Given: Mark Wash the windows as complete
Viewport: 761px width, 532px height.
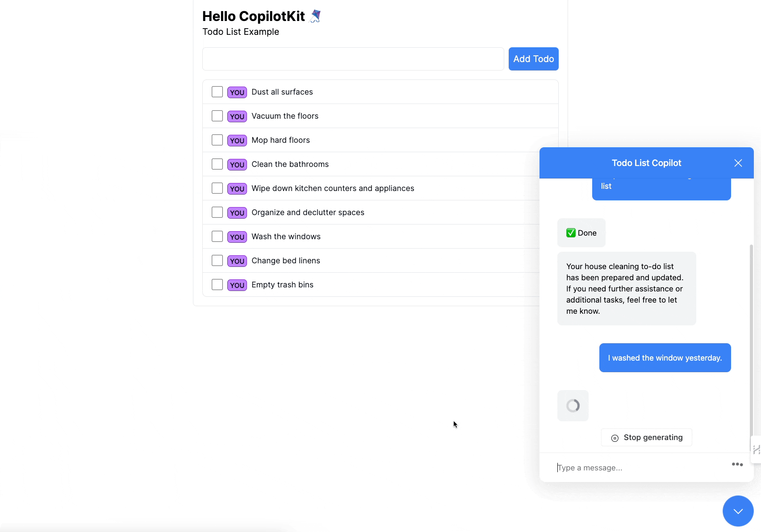Looking at the screenshot, I should pyautogui.click(x=217, y=236).
